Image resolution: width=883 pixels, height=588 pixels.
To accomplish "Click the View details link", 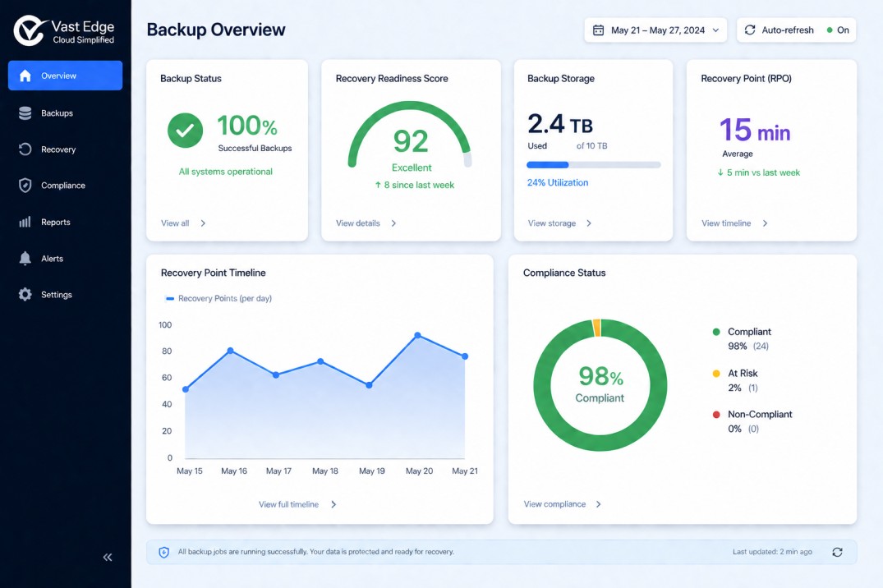I will click(x=358, y=223).
